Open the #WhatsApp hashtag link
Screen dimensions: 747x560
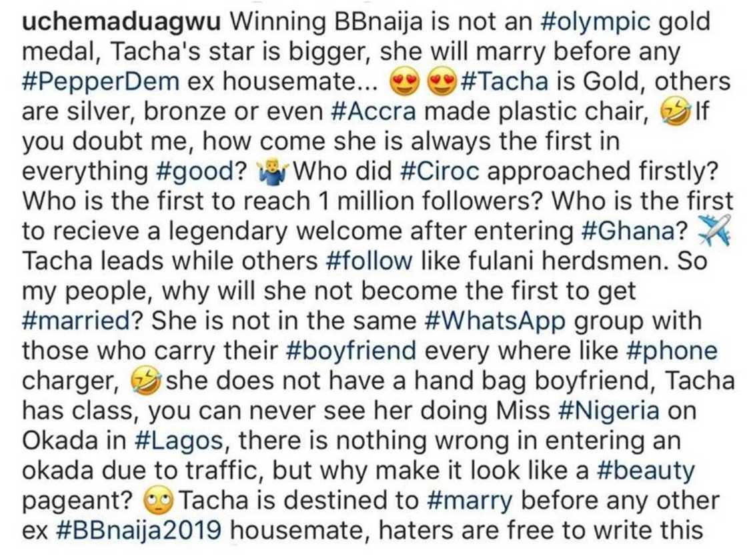[x=495, y=321]
